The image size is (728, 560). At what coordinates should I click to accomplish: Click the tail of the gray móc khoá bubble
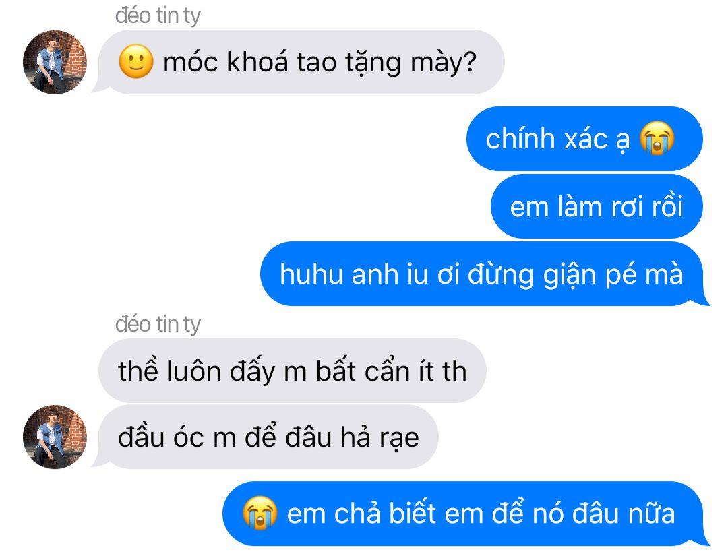[99, 86]
